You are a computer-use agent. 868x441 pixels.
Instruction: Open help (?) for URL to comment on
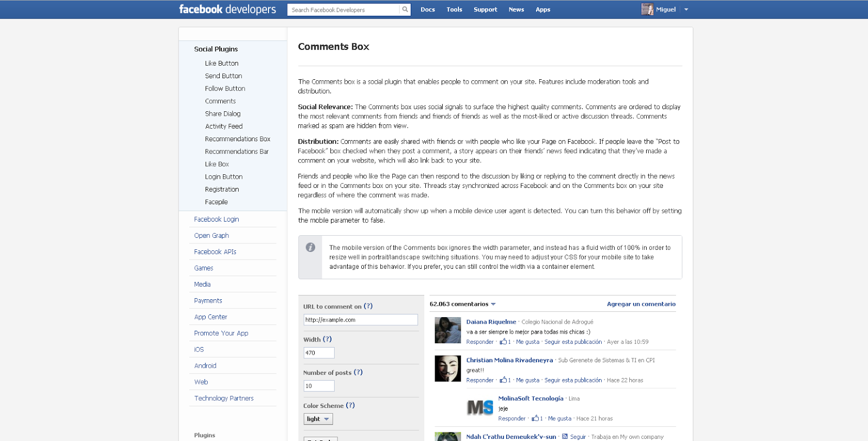[x=368, y=306]
